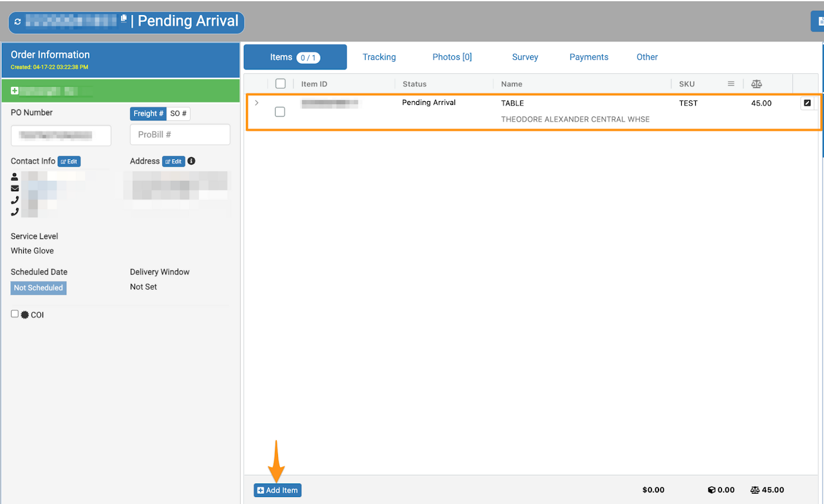
Task: Open the Items tab
Action: [x=295, y=57]
